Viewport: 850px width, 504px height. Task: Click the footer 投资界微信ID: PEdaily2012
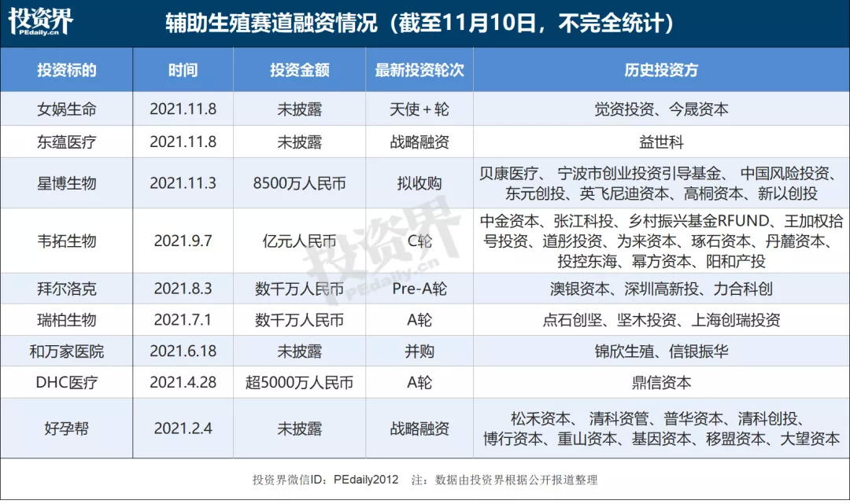[x=325, y=480]
